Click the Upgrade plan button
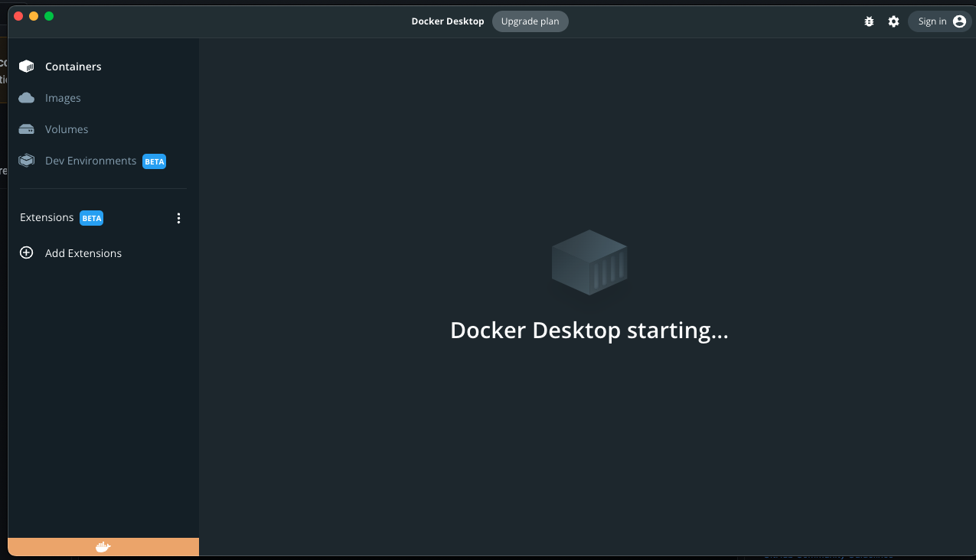Image resolution: width=976 pixels, height=560 pixels. (530, 21)
